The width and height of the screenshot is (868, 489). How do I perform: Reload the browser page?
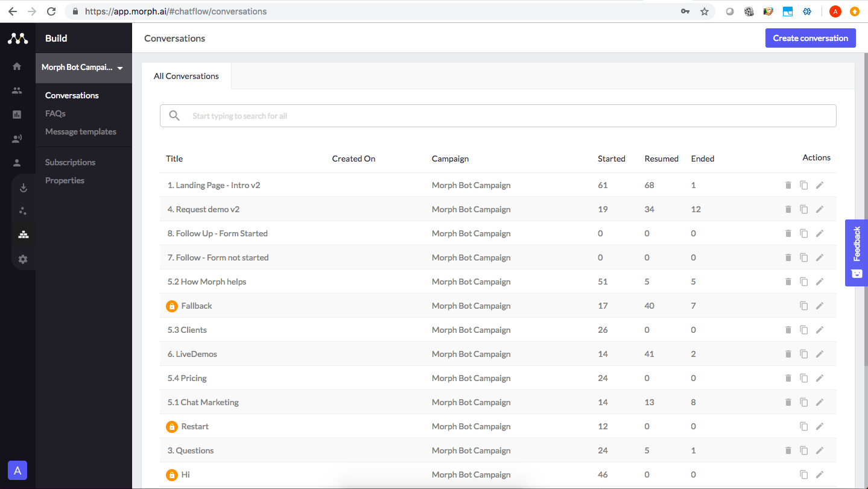(51, 11)
